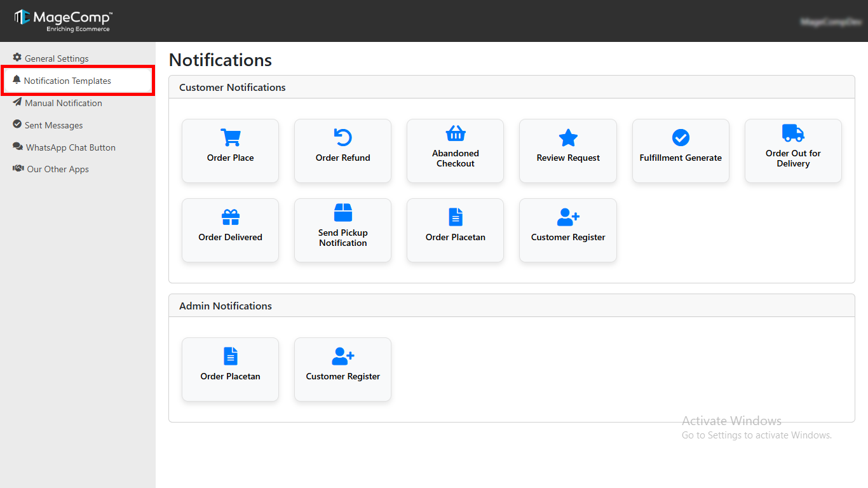Navigate to WhatsApp Chat Button settings
Viewport: 868px width, 488px height.
[x=70, y=147]
